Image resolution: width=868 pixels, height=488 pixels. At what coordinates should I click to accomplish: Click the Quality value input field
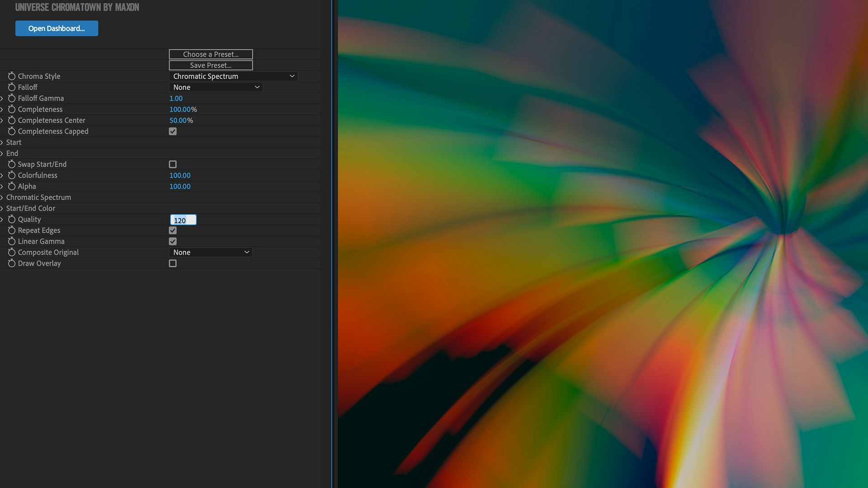click(x=183, y=220)
